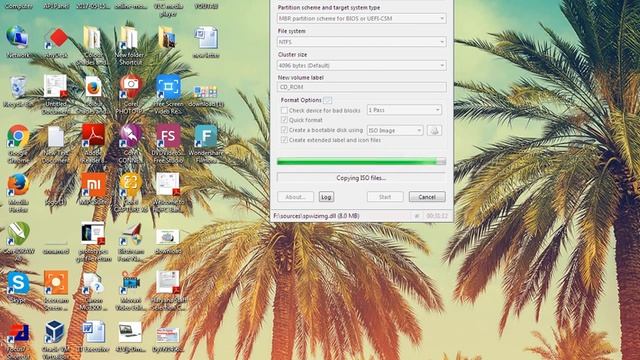This screenshot has height=360, width=640.
Task: Open the blank New Text Document icon
Action: (x=56, y=136)
